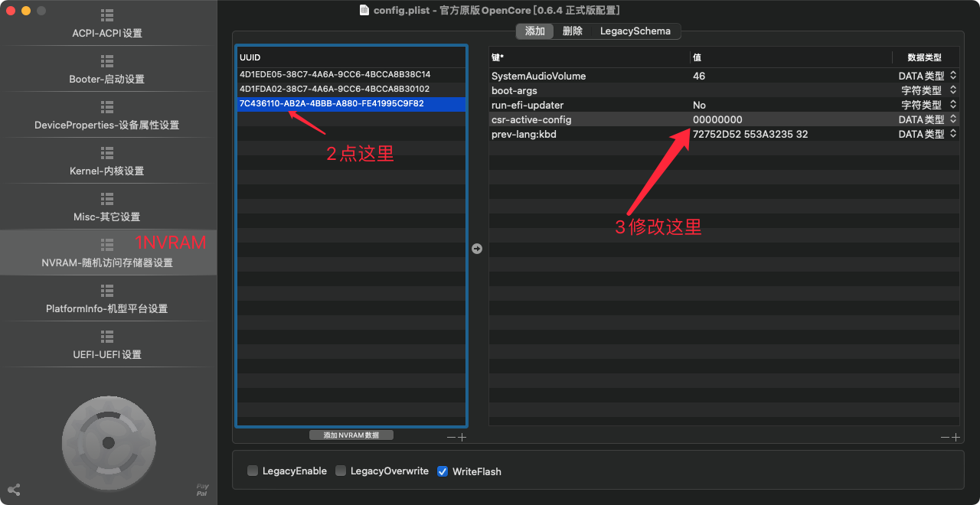Viewport: 980px width, 505px height.
Task: Select UUID 4D1FDA02-38C7-4A6A-9CC6-4BCCA8B30102
Action: (x=351, y=90)
